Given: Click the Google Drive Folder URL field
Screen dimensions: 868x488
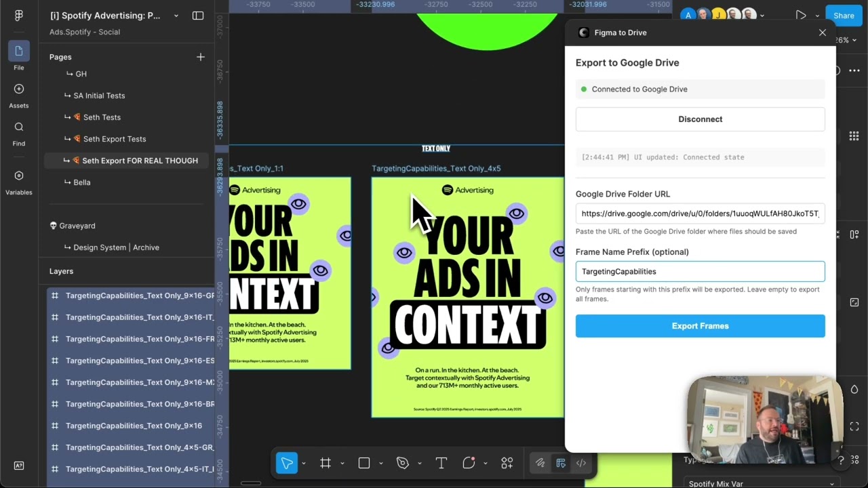Looking at the screenshot, I should 701,213.
